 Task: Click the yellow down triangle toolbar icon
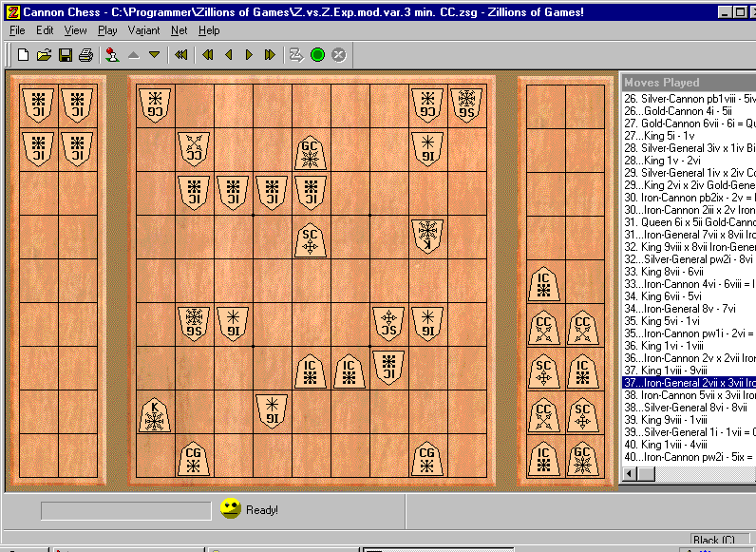[x=154, y=55]
